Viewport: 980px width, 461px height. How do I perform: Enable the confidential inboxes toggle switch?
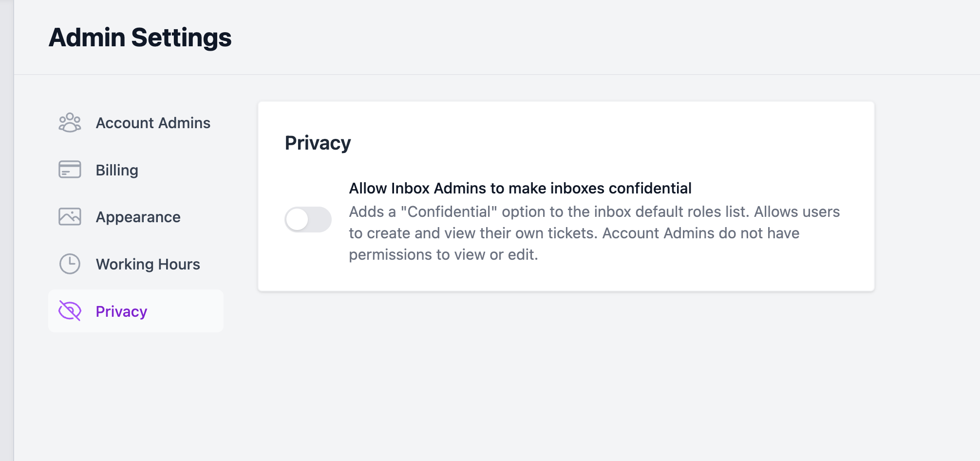pos(308,220)
